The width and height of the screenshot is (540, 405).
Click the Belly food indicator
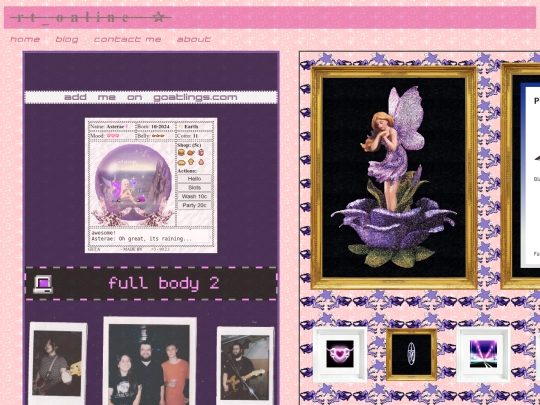158,136
